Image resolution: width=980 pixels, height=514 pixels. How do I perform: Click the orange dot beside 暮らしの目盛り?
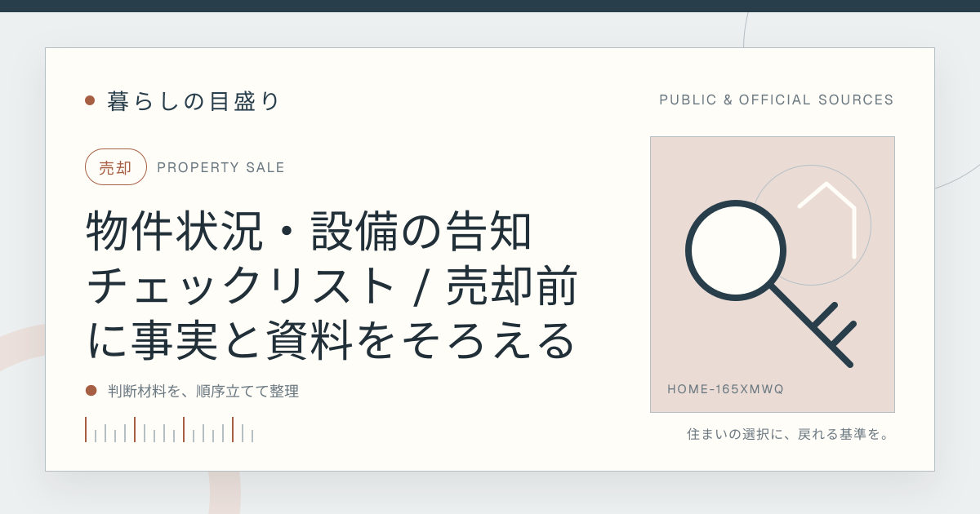coord(90,100)
